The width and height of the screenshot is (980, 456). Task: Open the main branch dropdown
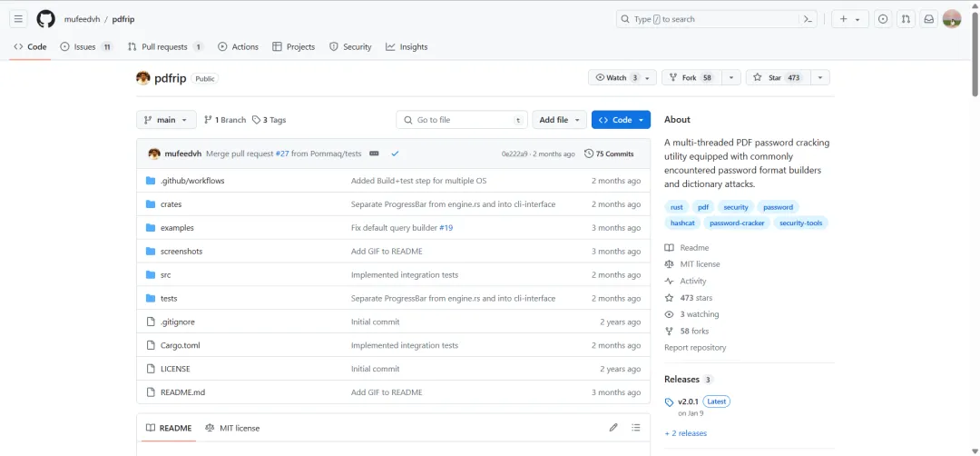click(166, 120)
